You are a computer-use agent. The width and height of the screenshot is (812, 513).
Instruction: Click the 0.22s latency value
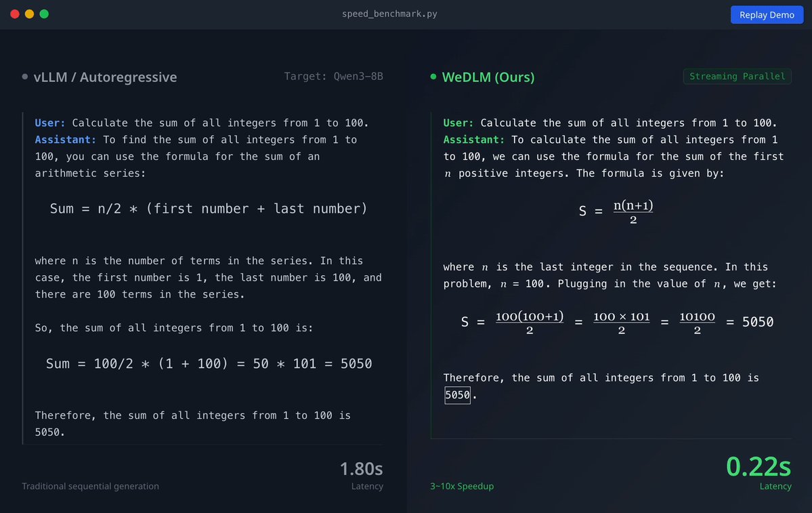point(758,466)
